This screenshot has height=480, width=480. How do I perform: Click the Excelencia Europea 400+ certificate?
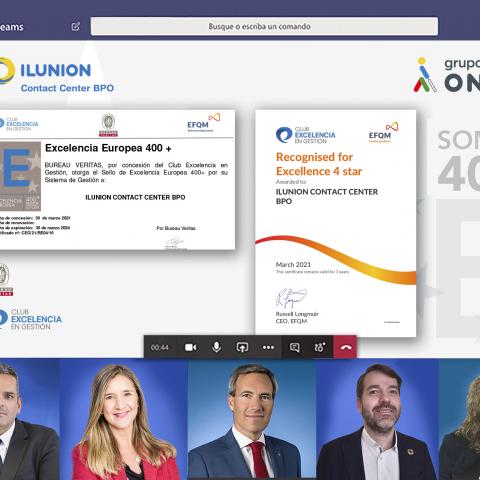(117, 180)
